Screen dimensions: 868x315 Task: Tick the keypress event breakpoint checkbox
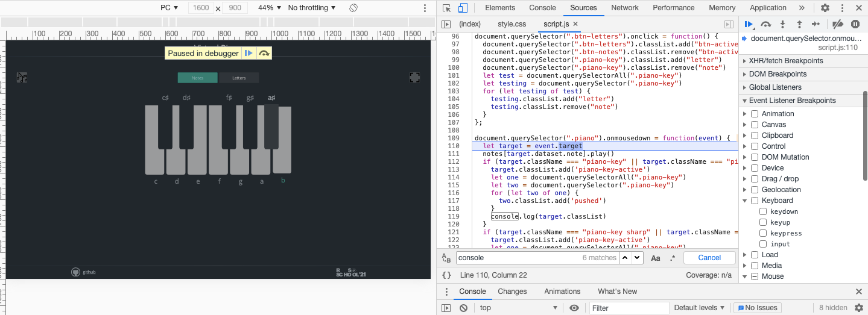point(763,233)
